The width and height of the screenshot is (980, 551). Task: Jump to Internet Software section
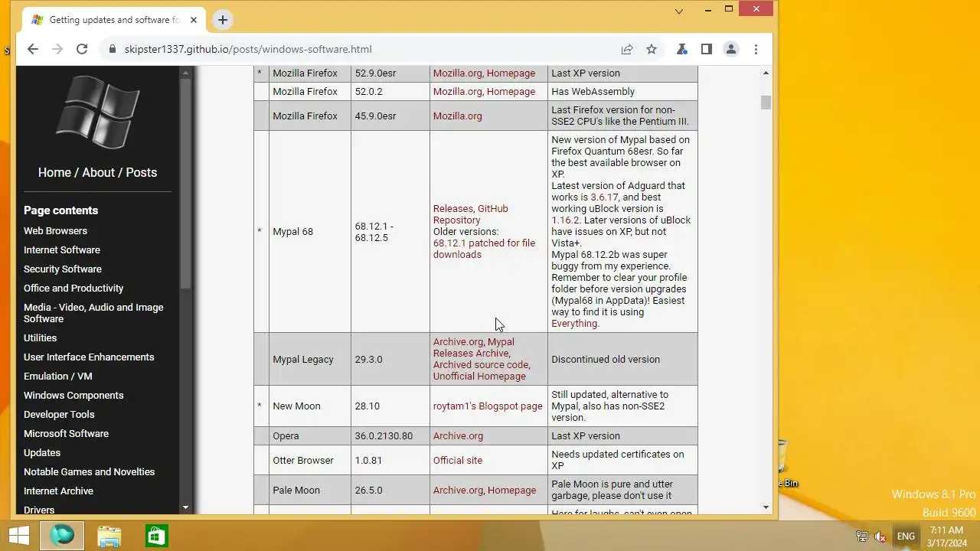click(62, 249)
